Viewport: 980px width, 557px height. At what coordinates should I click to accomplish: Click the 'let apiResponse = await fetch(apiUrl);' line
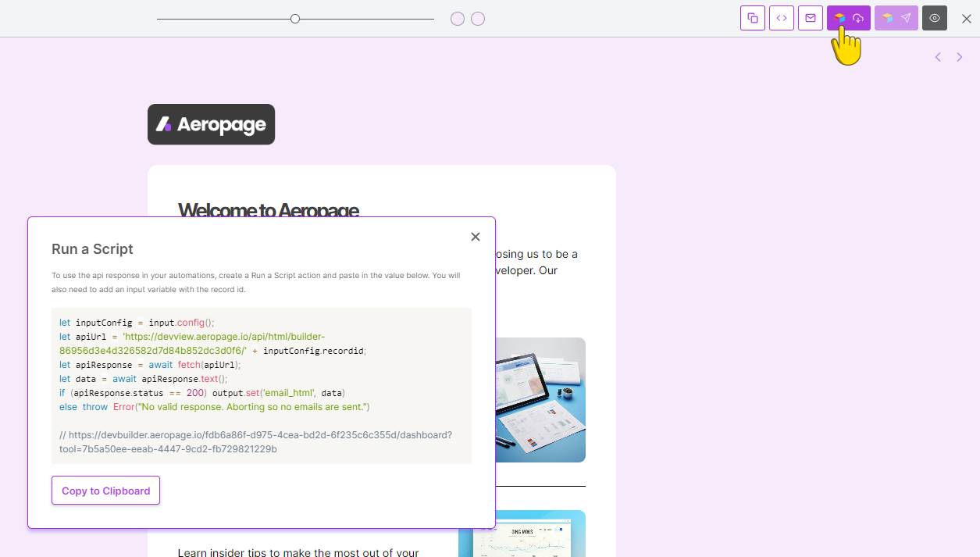click(x=151, y=365)
